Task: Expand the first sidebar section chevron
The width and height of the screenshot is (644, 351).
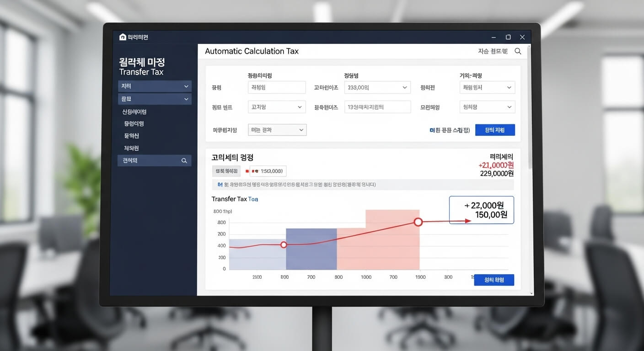Action: tap(186, 86)
